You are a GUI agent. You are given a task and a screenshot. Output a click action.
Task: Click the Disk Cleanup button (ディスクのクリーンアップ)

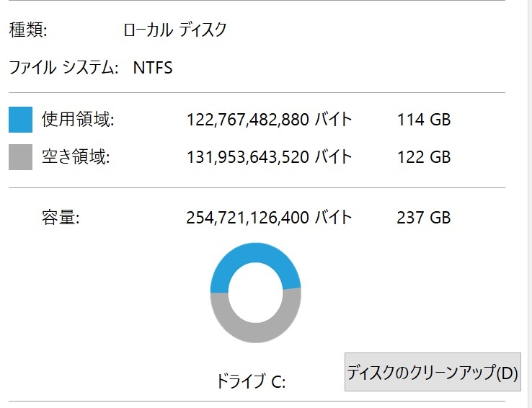433,372
